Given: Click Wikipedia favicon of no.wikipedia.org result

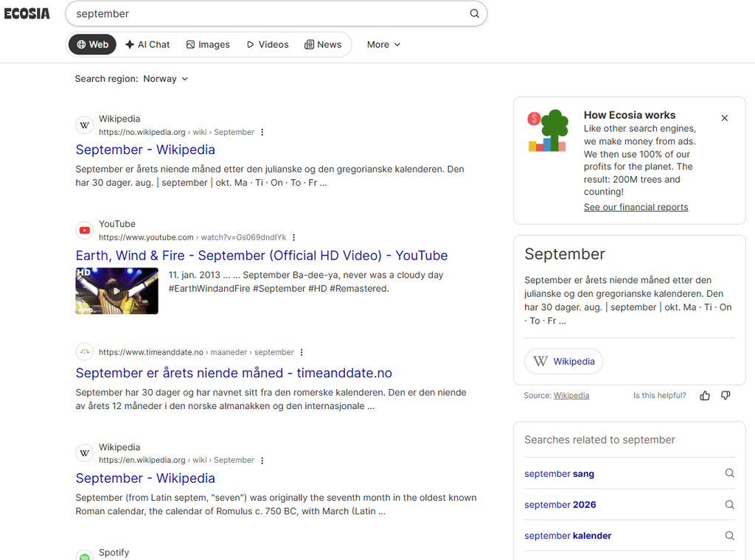Looking at the screenshot, I should pos(85,125).
